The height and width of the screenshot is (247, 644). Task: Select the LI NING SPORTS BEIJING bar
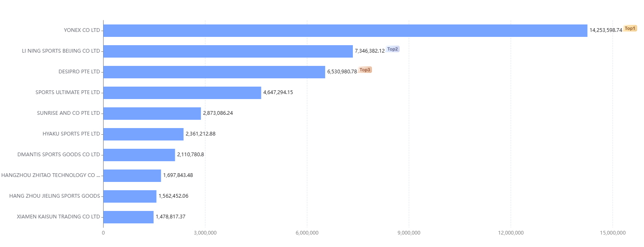(x=228, y=51)
